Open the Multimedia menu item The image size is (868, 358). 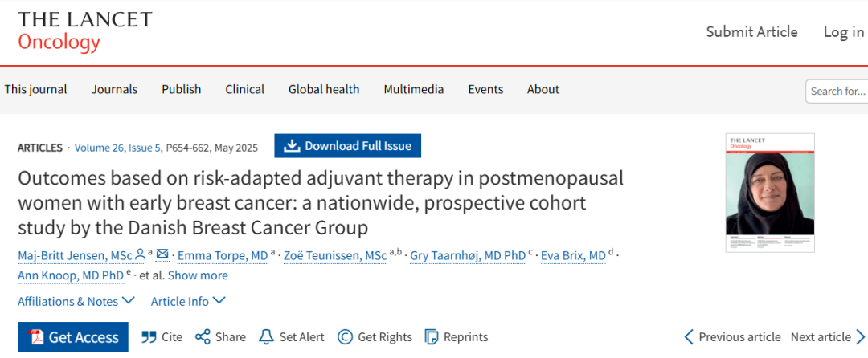(x=414, y=90)
